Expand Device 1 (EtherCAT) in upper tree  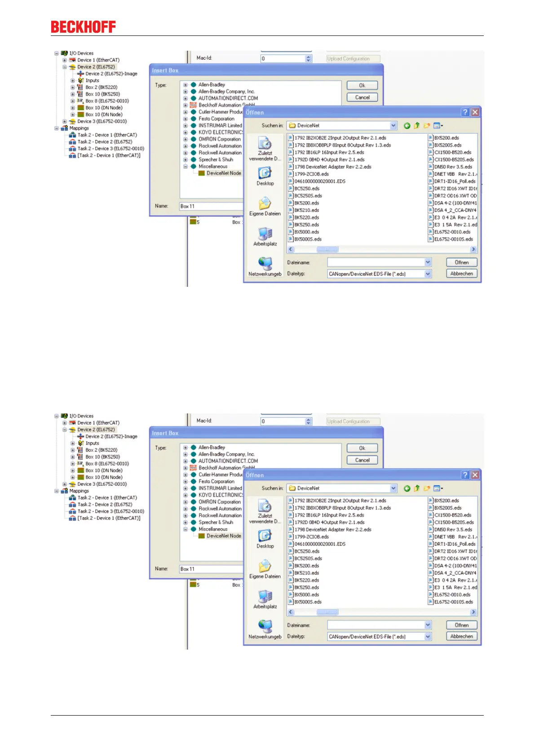pos(65,60)
